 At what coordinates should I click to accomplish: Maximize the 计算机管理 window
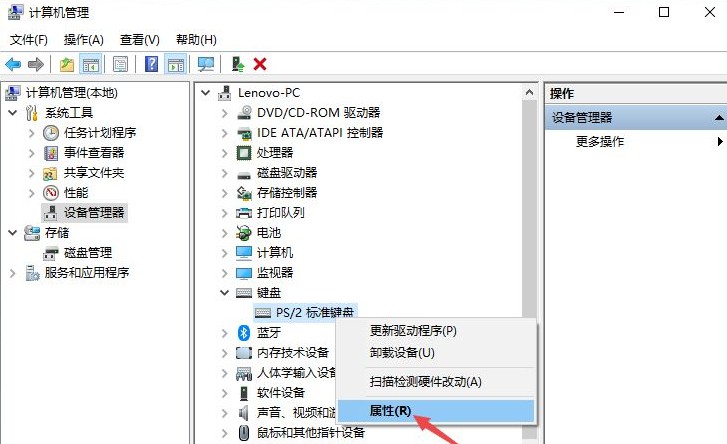(664, 13)
